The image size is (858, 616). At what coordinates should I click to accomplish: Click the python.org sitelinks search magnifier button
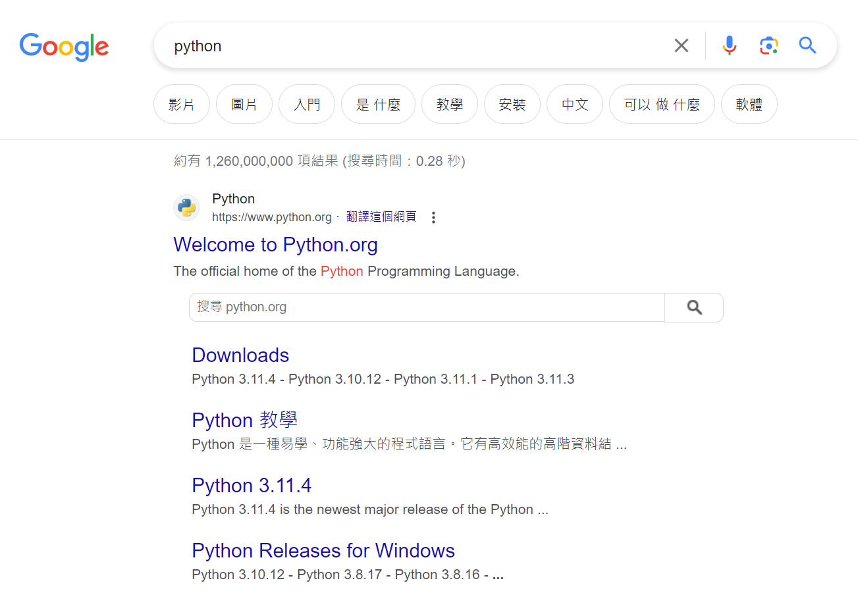(694, 307)
